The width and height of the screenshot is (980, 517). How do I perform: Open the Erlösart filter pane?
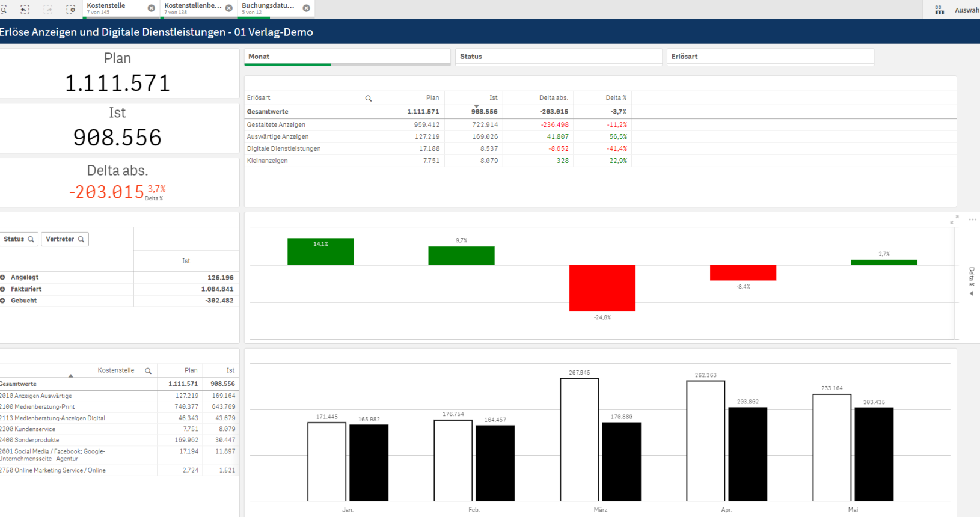(x=770, y=57)
